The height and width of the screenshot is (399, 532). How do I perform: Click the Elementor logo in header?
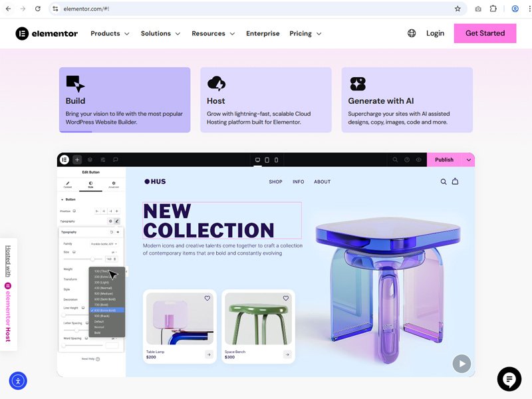click(47, 33)
